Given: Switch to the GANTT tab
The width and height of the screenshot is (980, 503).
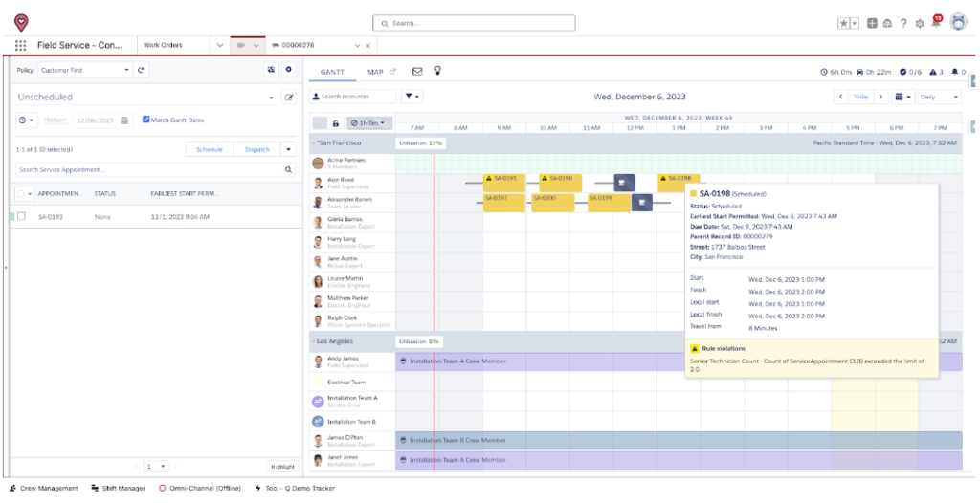Looking at the screenshot, I should tap(332, 72).
